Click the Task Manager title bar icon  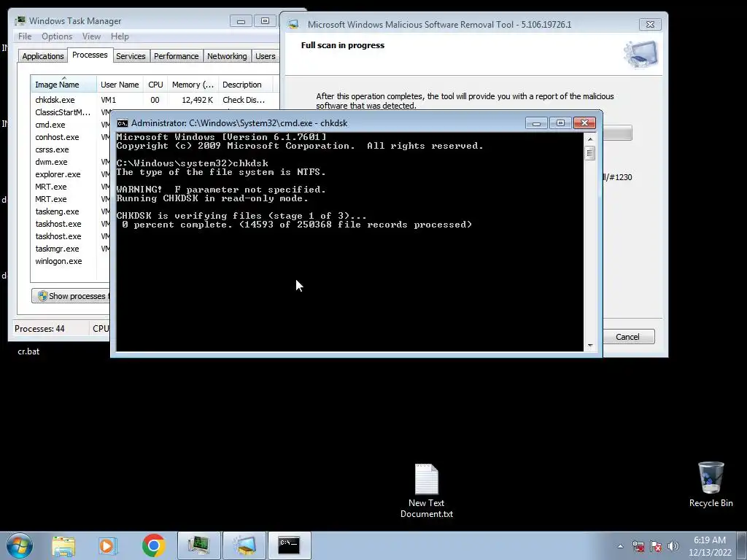pyautogui.click(x=20, y=21)
